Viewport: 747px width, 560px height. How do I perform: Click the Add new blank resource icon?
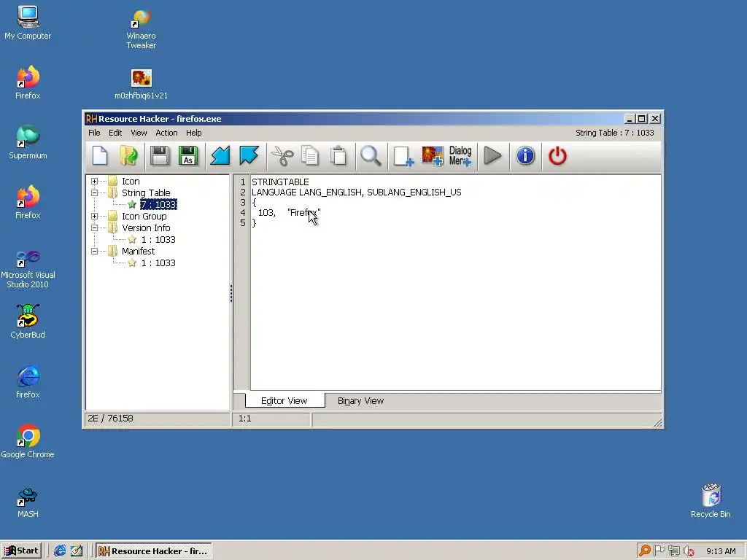(403, 156)
